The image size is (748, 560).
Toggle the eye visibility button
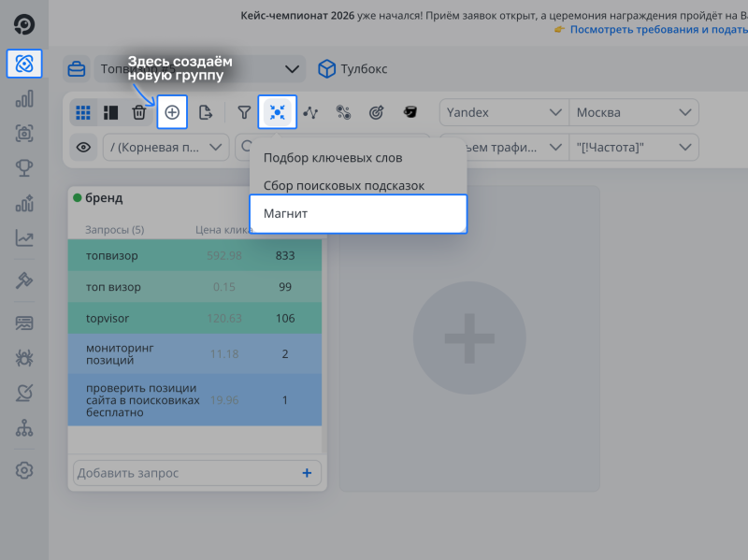coord(83,148)
